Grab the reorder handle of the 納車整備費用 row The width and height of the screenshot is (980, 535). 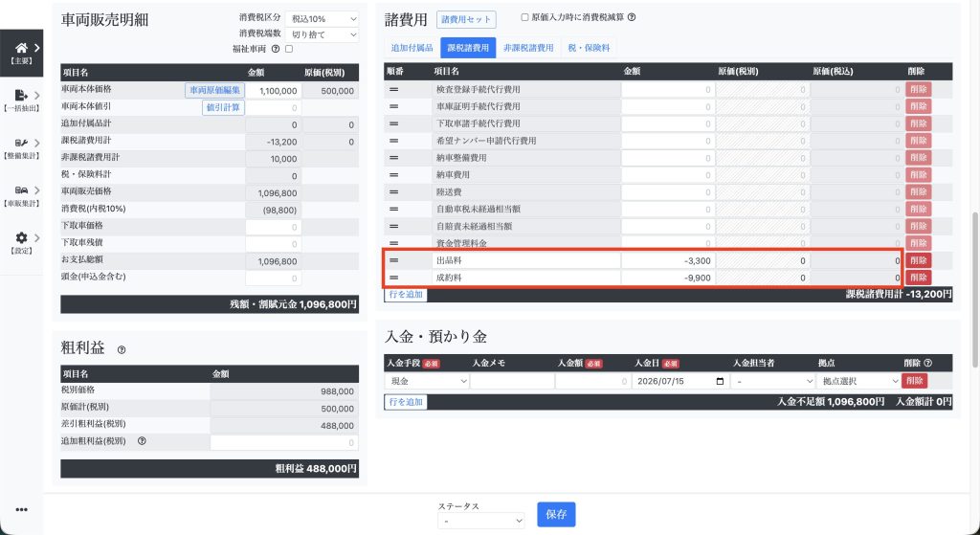[393, 158]
